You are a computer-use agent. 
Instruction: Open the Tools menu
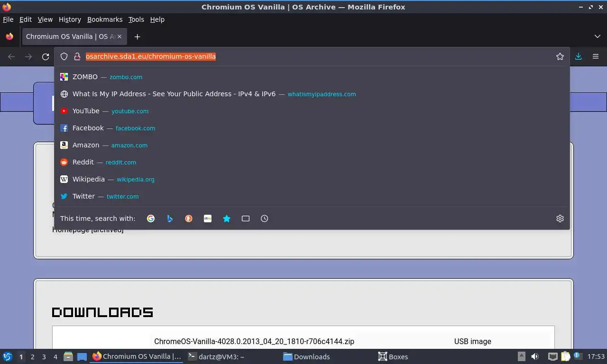coord(136,19)
